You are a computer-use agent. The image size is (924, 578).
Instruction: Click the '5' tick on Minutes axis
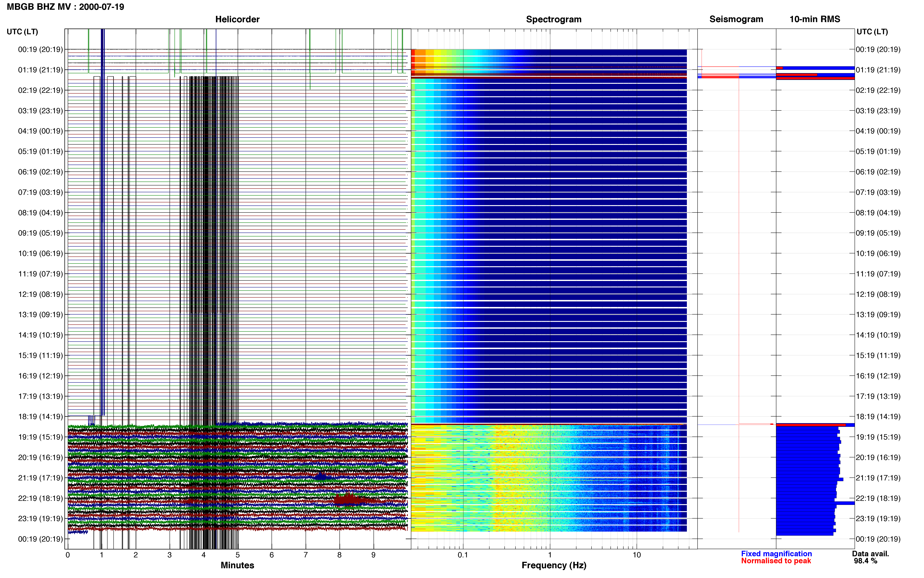238,555
